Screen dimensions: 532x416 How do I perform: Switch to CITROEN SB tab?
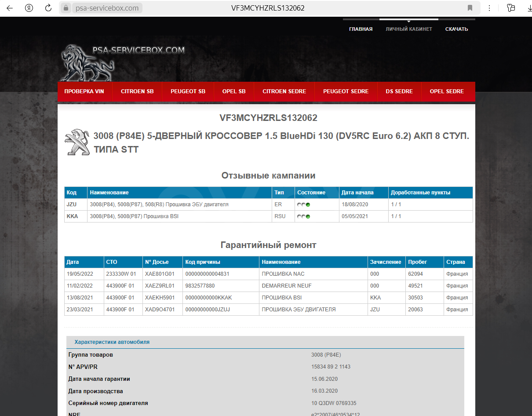pos(137,91)
